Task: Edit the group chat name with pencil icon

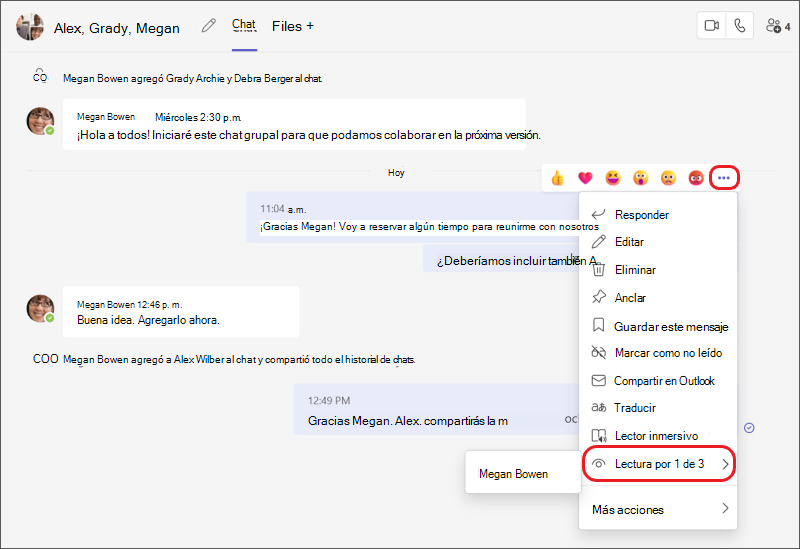Action: tap(209, 26)
